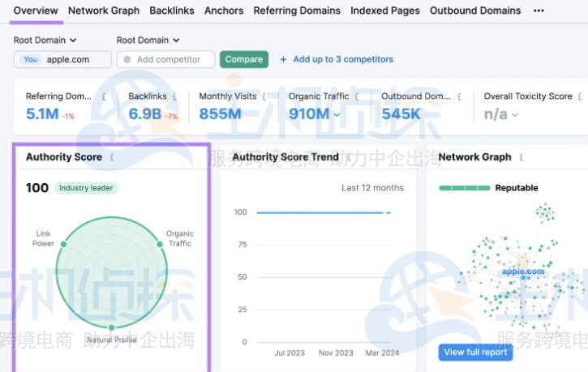Click the plus icon before Add competitors
Screen dimensions: 588x372
point(284,59)
